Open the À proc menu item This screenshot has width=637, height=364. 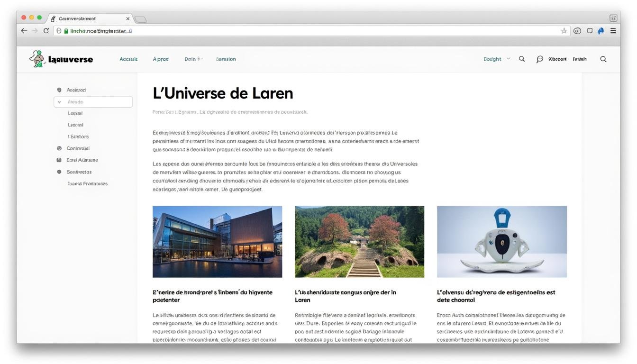(161, 59)
